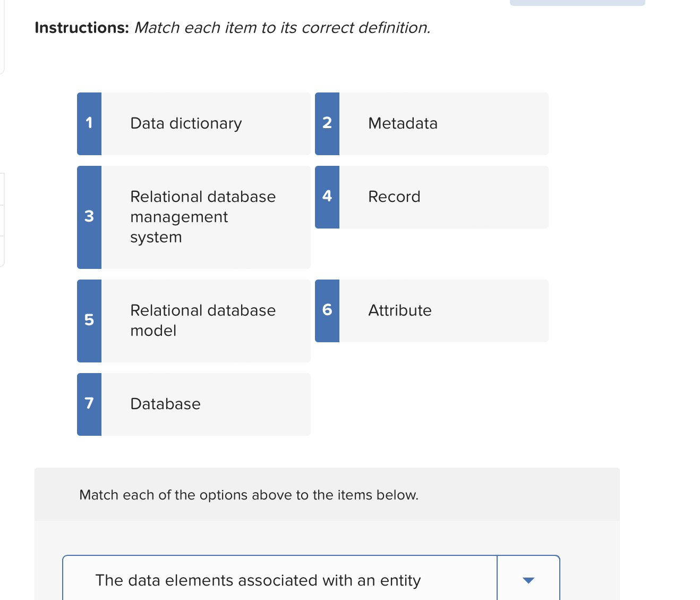
Task: Select the blue badge numbered 5
Action: 89,320
